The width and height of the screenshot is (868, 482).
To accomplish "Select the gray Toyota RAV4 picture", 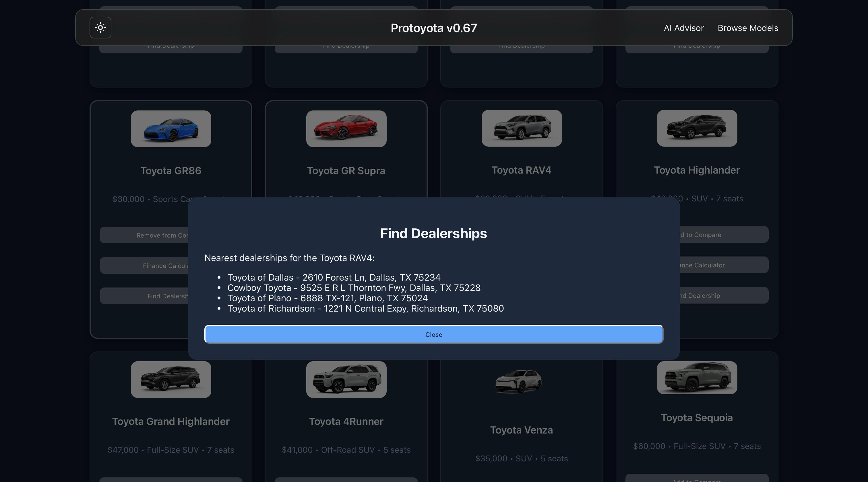I will coord(521,128).
